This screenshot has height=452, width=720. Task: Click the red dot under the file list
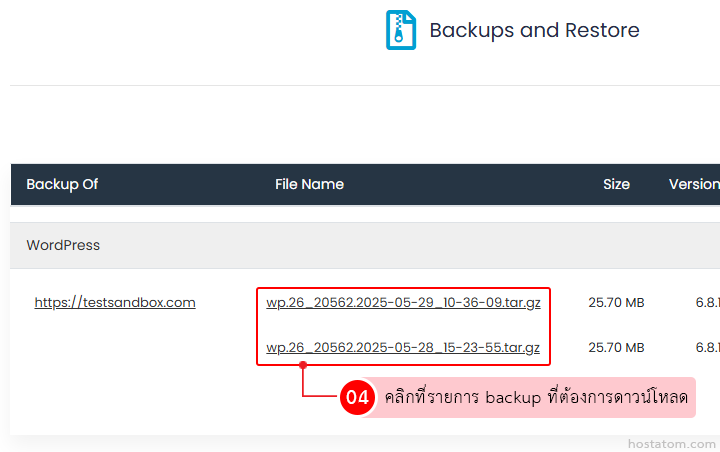click(303, 366)
